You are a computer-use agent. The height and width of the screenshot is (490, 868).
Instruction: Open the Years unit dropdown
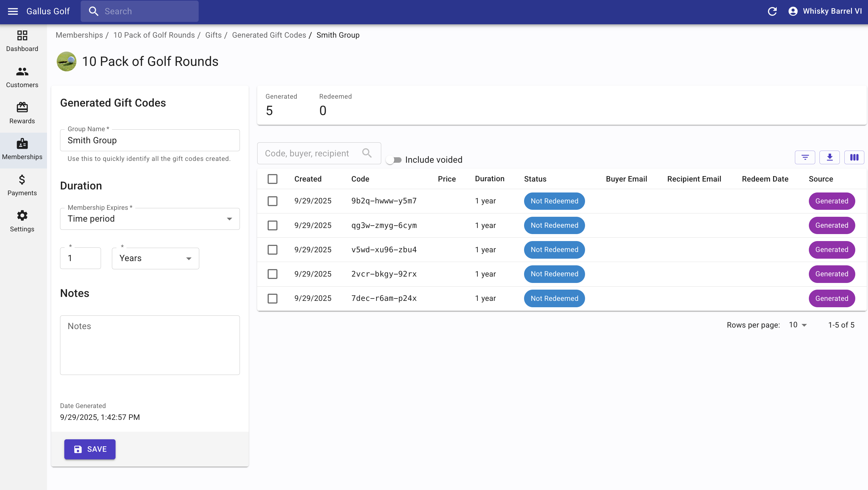[155, 258]
